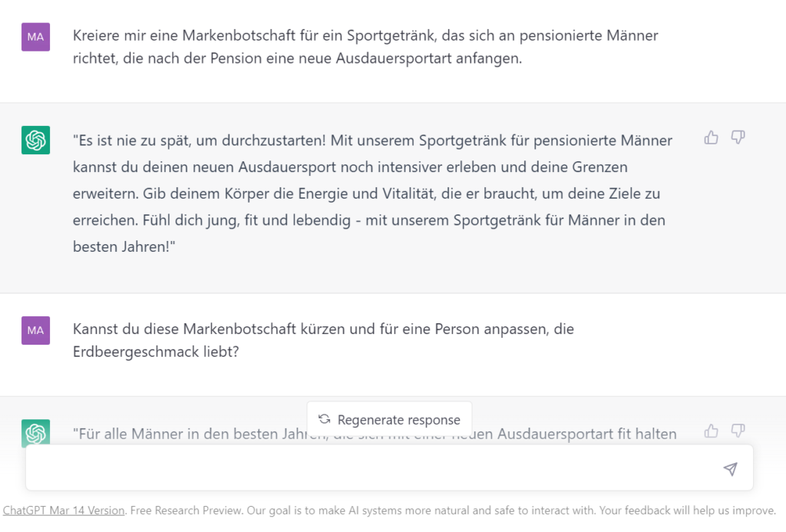Image resolution: width=786 pixels, height=532 pixels.
Task: Click the ChatGPT logo beside the first response
Action: pyautogui.click(x=35, y=140)
